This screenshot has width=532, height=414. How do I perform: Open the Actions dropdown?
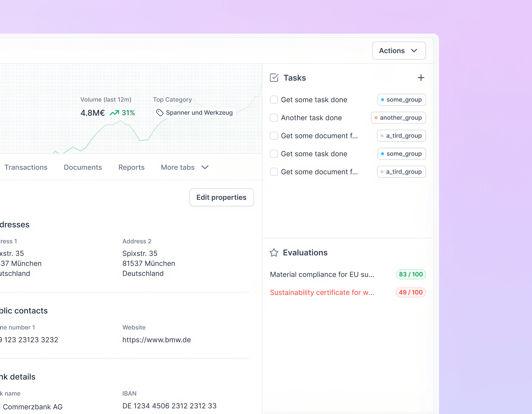click(x=399, y=51)
